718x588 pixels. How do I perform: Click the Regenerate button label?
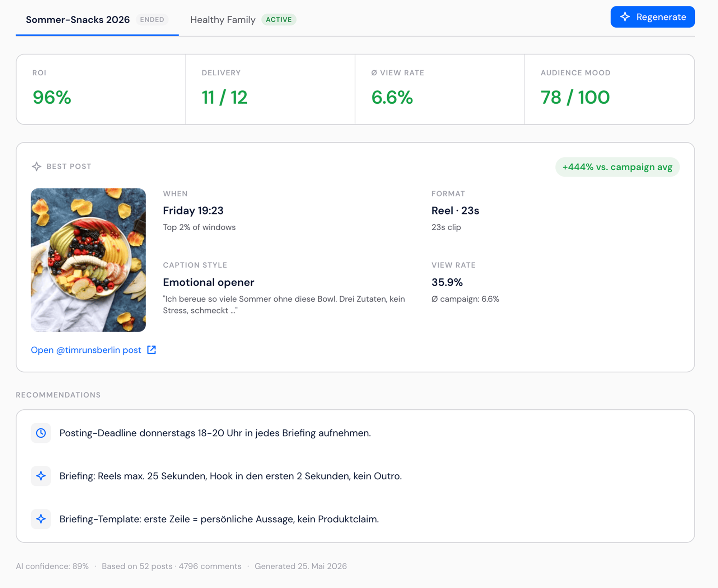pyautogui.click(x=661, y=17)
